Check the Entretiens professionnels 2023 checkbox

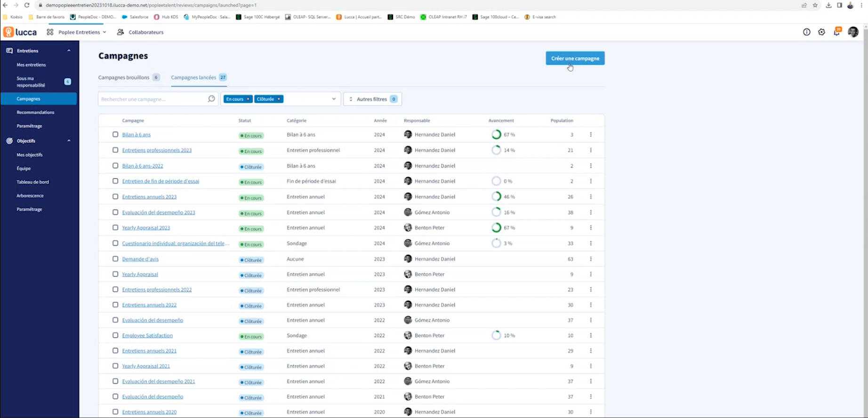(115, 150)
